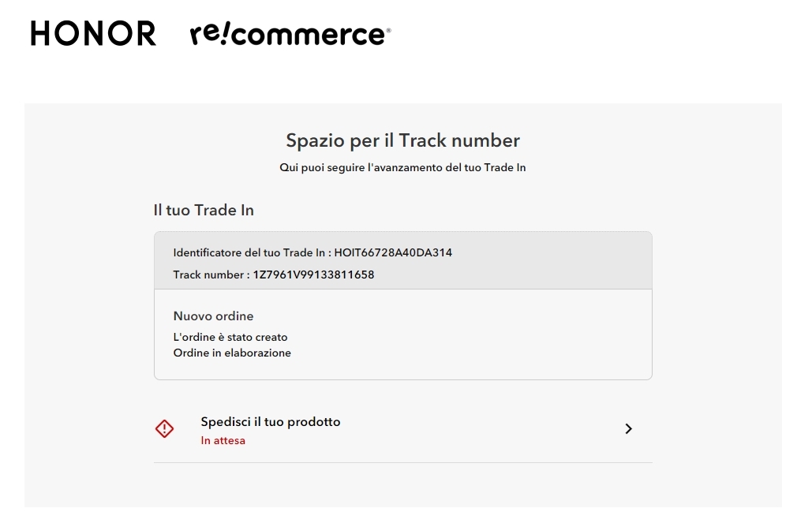Click the Track number label
The width and height of the screenshot is (812, 523).
(208, 275)
